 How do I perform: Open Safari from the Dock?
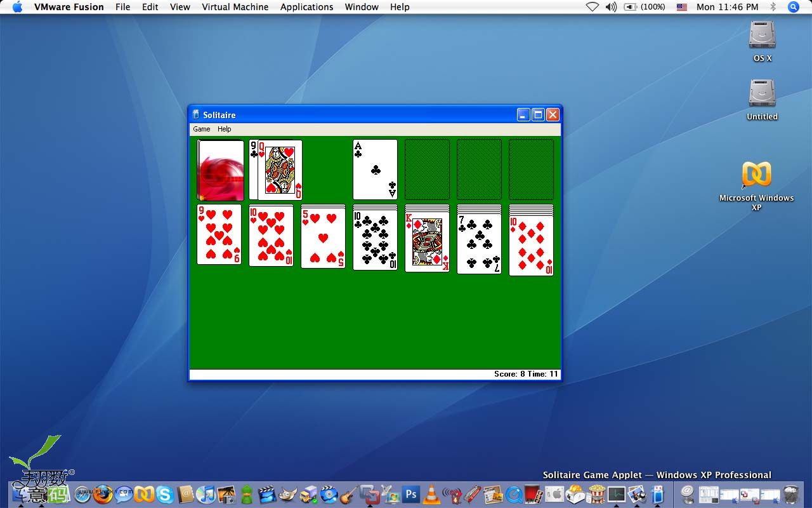point(82,494)
